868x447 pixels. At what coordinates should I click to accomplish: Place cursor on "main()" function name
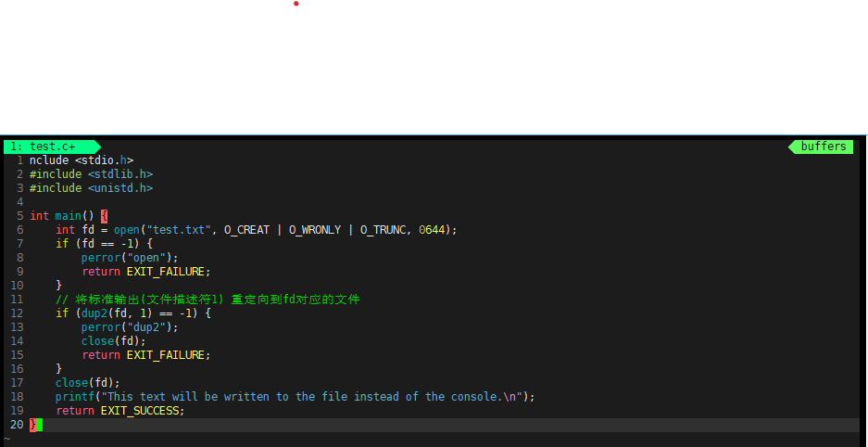click(75, 216)
